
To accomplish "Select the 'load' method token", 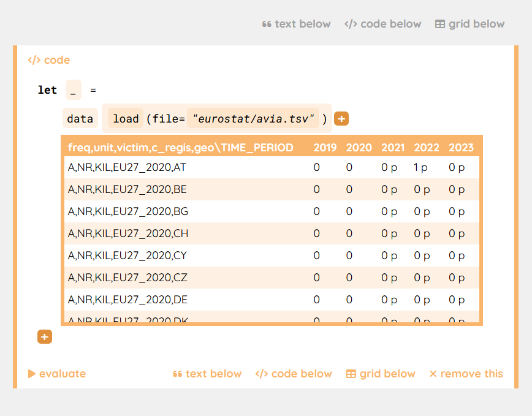I will coord(126,119).
